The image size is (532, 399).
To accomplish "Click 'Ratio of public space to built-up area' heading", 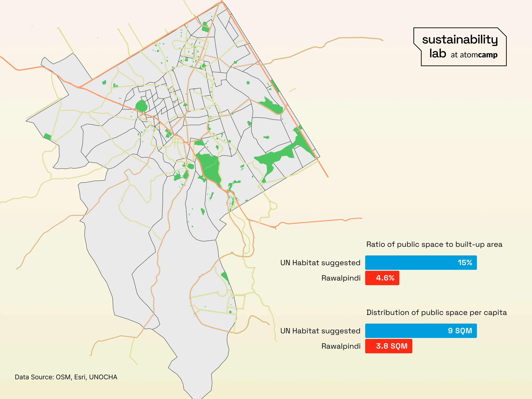I will pyautogui.click(x=434, y=244).
